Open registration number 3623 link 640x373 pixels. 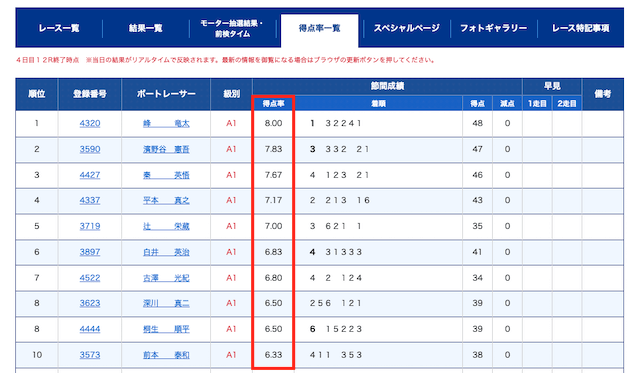point(90,303)
